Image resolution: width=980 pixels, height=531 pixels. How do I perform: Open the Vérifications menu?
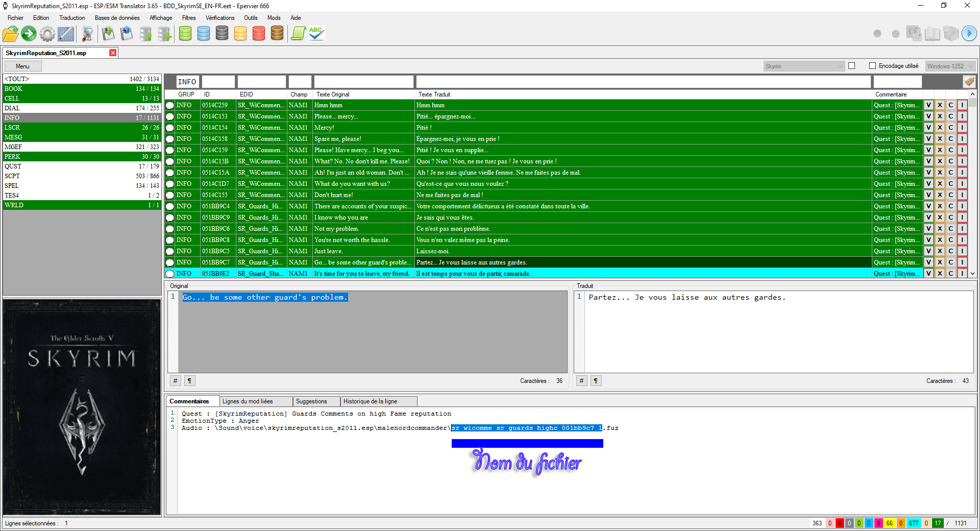220,18
